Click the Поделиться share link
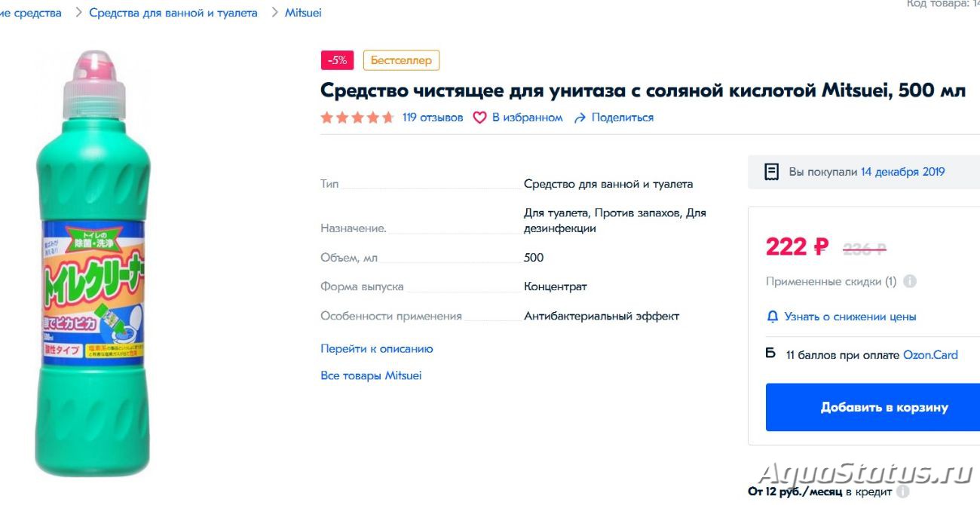Screen dimensions: 980x505 (623, 118)
